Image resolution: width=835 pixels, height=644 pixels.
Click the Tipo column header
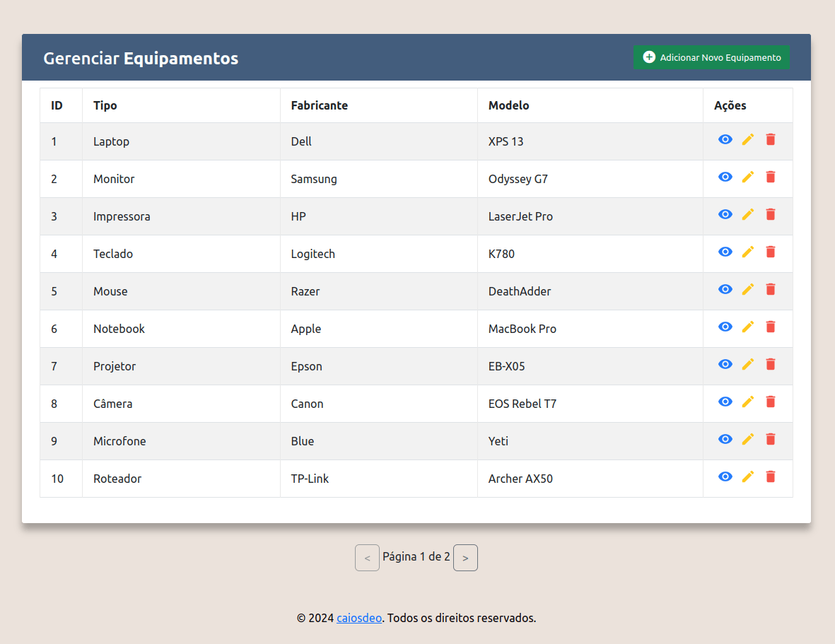click(105, 105)
